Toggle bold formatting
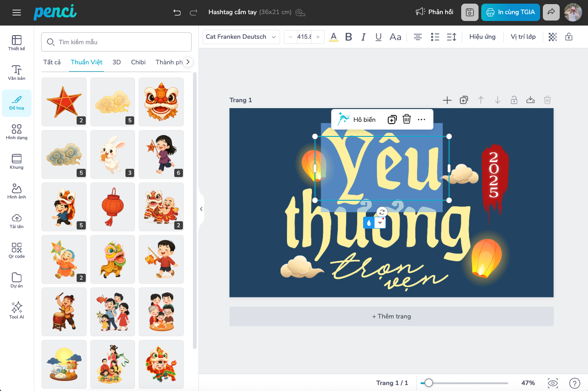This screenshot has height=391, width=588. tap(349, 37)
